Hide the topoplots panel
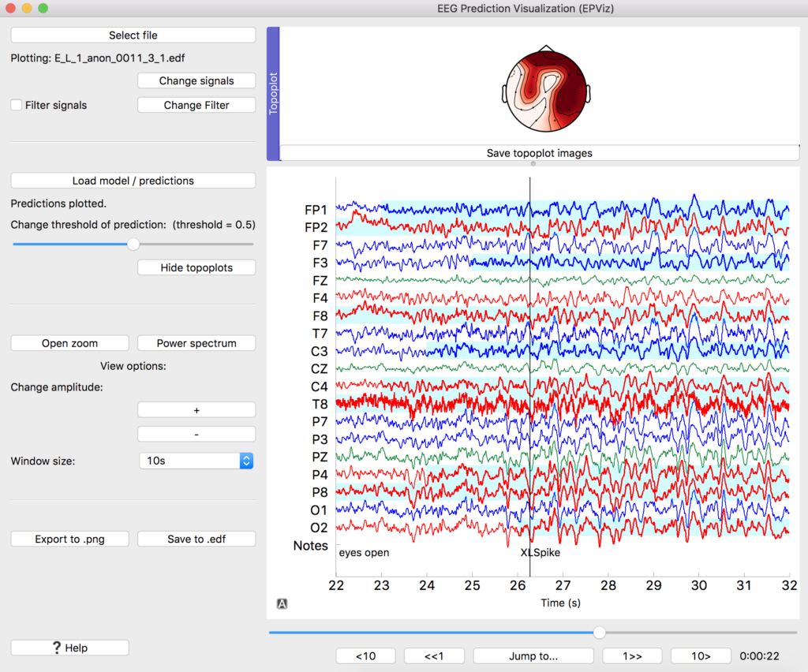 click(196, 267)
